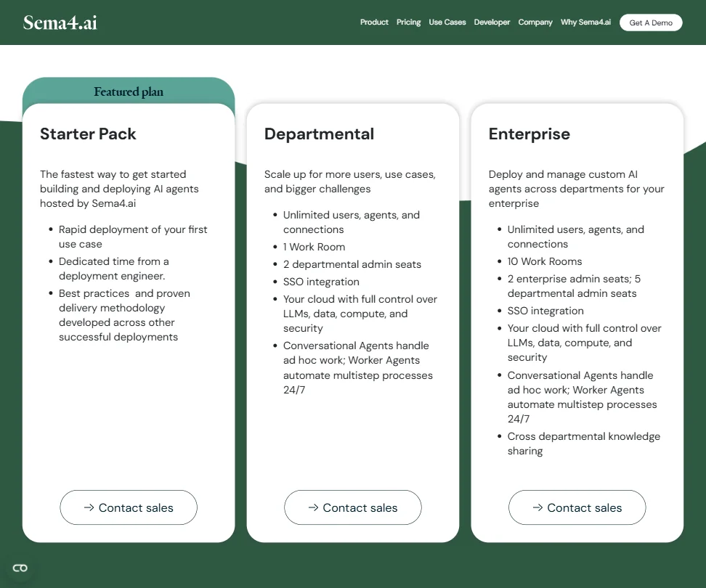706x588 pixels.
Task: Go to the Pricing page
Action: 408,22
